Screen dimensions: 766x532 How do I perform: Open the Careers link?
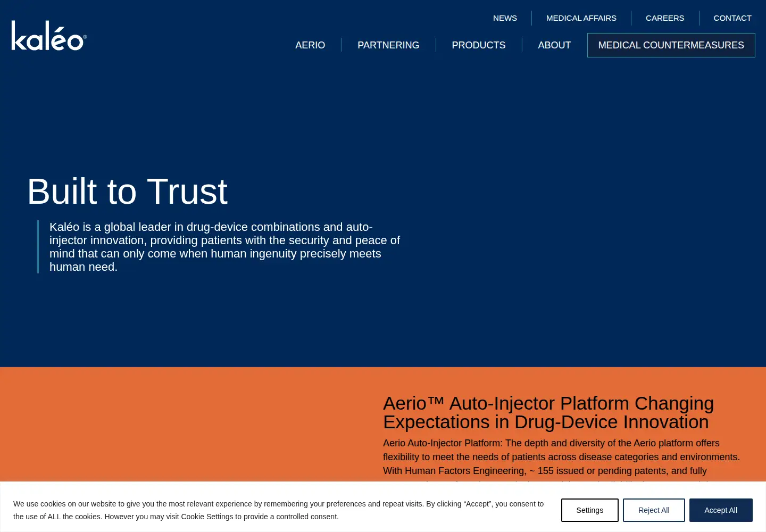pyautogui.click(x=665, y=18)
